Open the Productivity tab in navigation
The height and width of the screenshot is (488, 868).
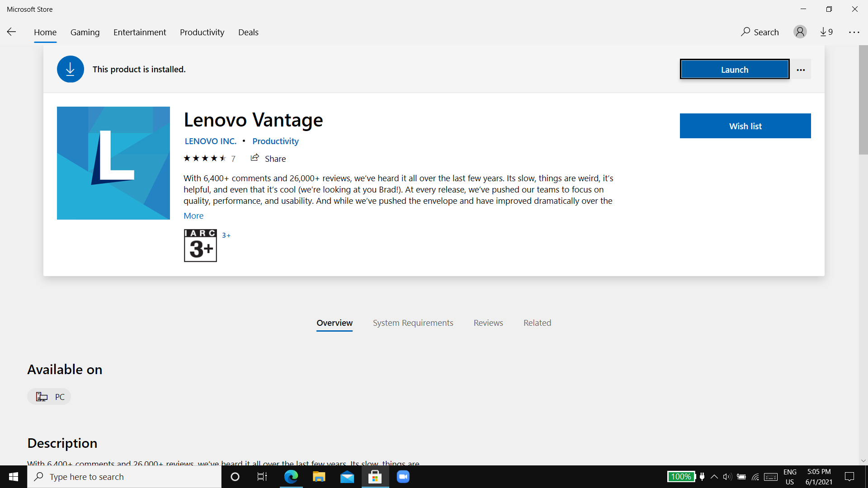pyautogui.click(x=202, y=32)
